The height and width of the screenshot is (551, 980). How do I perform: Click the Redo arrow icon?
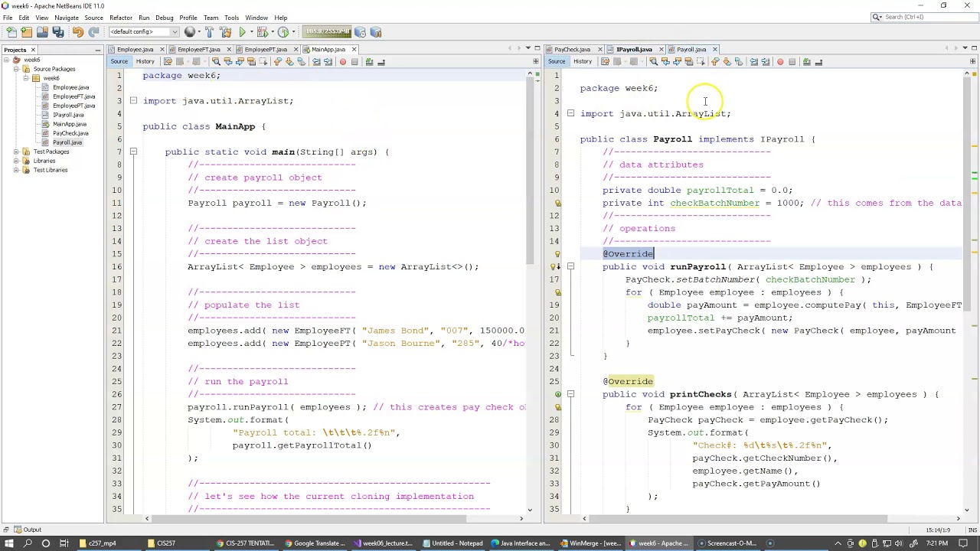coord(93,32)
